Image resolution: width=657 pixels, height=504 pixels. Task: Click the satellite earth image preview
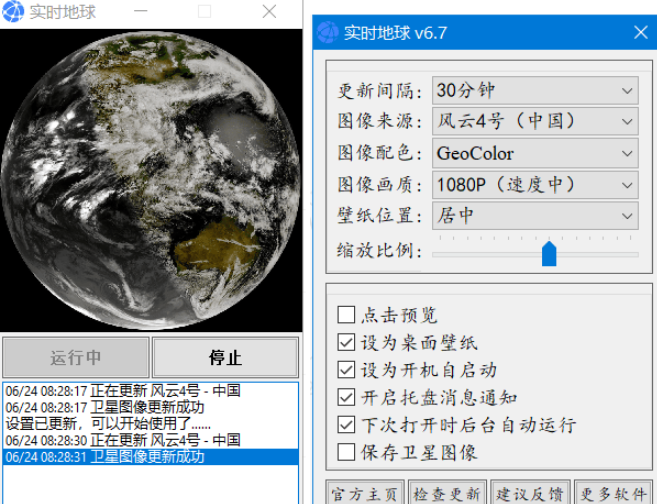point(150,180)
